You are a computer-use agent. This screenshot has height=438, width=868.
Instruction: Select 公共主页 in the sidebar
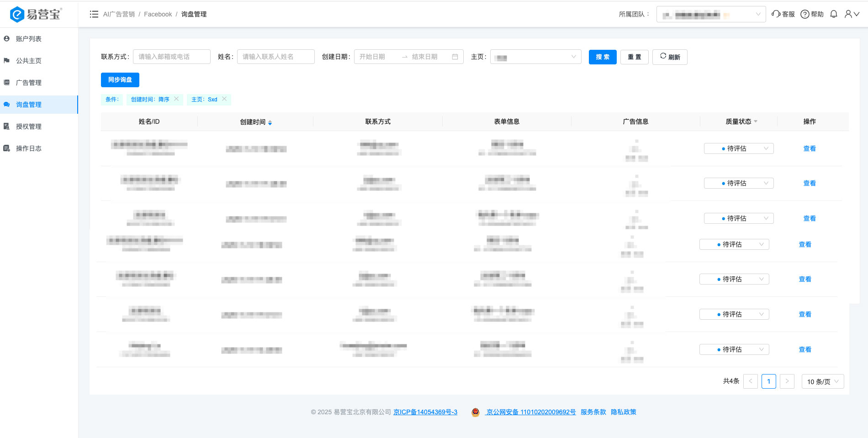click(x=28, y=61)
